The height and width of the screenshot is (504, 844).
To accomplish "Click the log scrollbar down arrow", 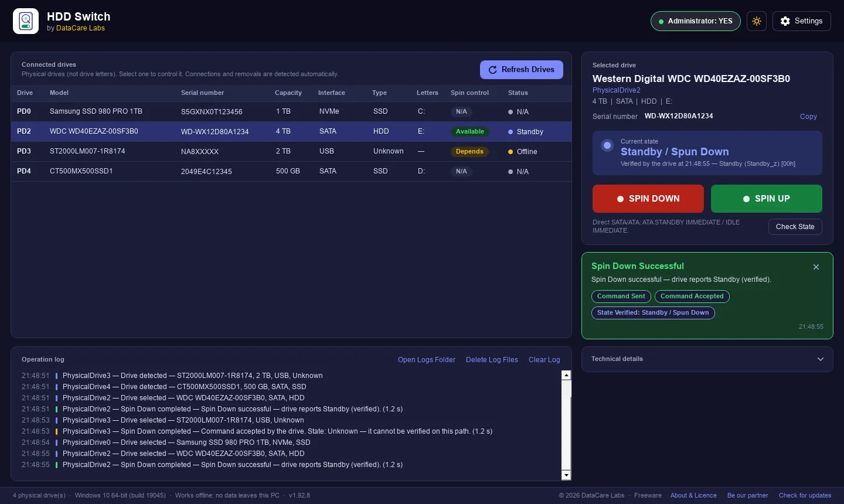I will point(566,475).
